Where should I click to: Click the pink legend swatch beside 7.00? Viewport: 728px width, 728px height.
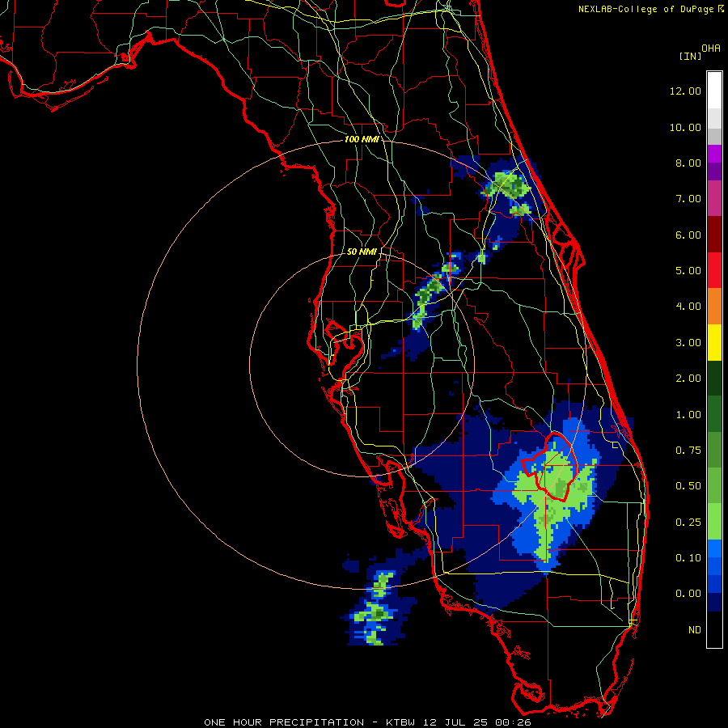714,198
